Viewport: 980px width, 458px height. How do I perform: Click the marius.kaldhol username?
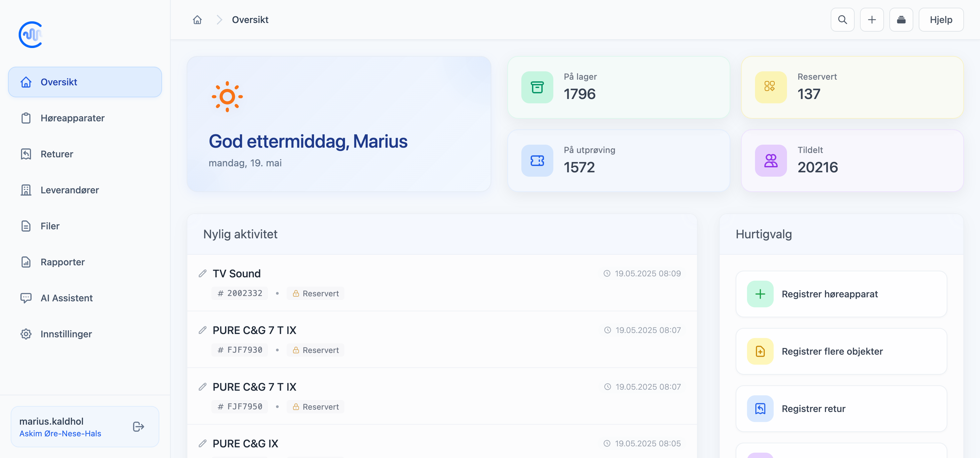coord(51,421)
